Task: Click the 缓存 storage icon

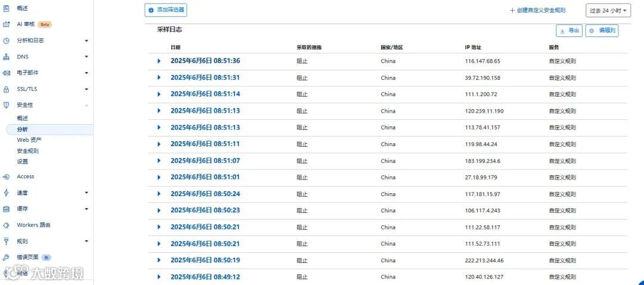Action: click(x=6, y=209)
